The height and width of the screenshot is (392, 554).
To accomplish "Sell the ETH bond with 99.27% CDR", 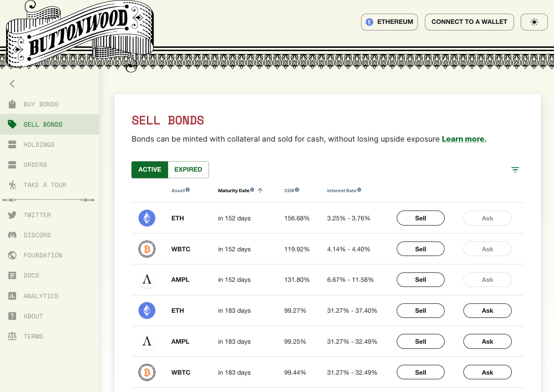I will pyautogui.click(x=421, y=310).
